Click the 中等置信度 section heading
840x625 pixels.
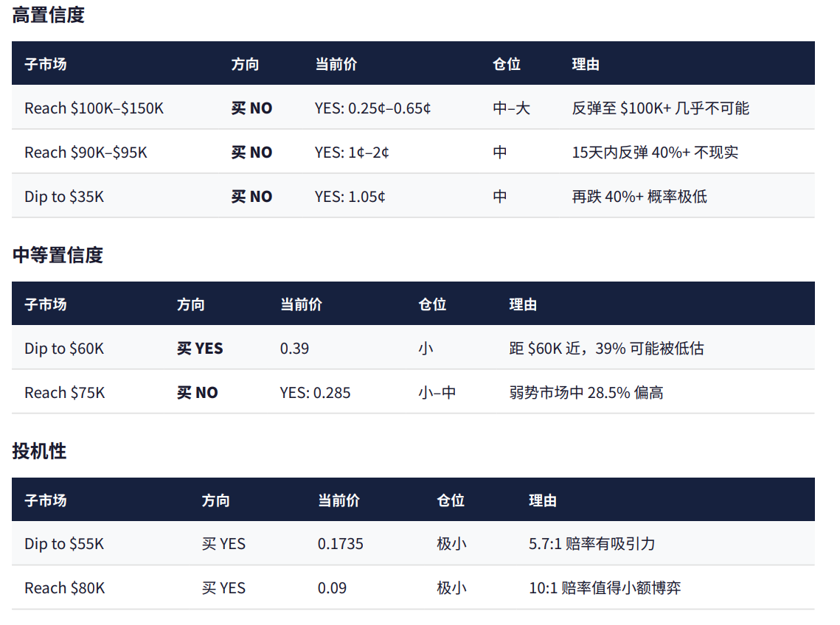coord(58,256)
